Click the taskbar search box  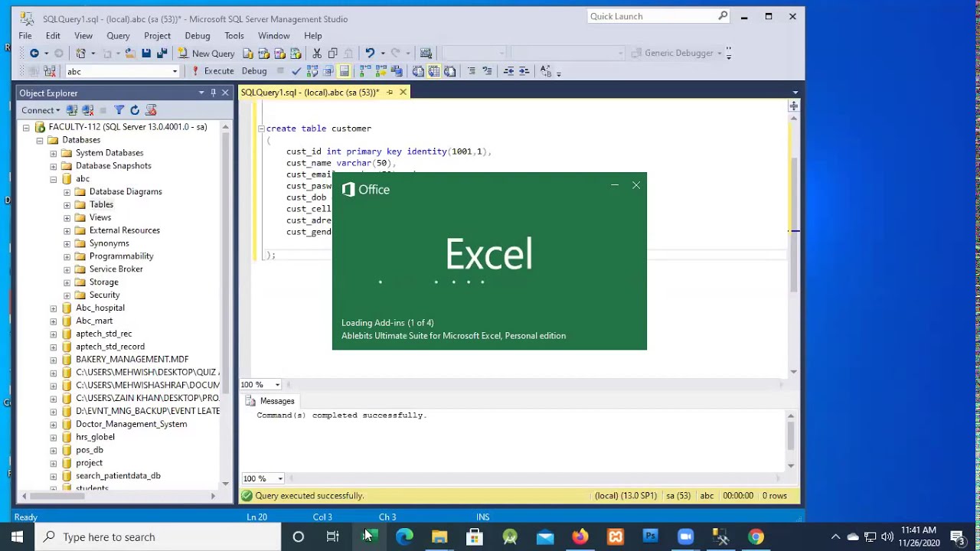coord(158,537)
